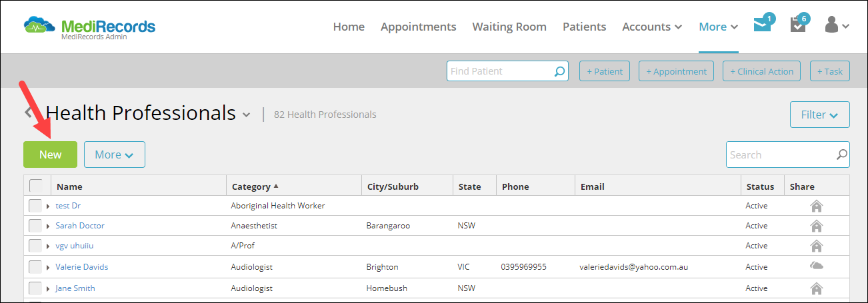Click the magnifier icon in Search box

coord(842,154)
